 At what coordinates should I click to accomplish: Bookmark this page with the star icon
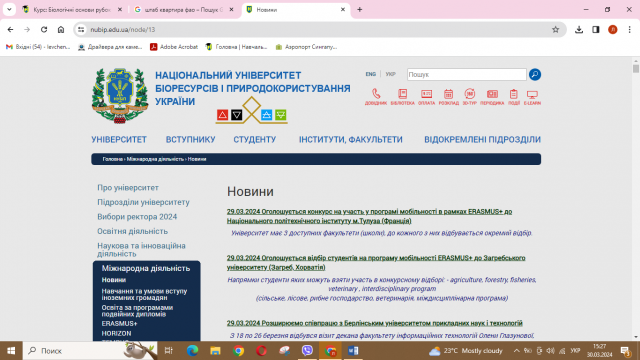556,29
